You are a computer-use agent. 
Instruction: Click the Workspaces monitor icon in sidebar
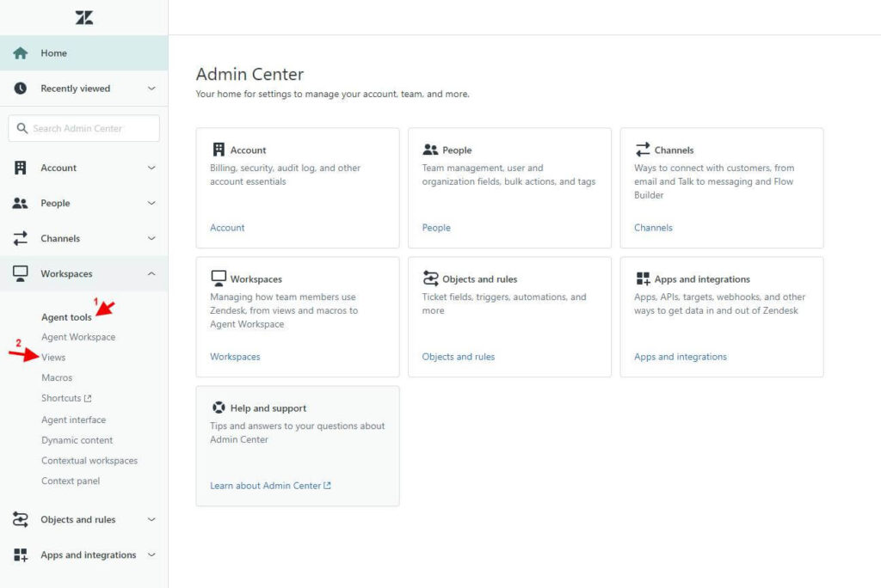coord(21,273)
